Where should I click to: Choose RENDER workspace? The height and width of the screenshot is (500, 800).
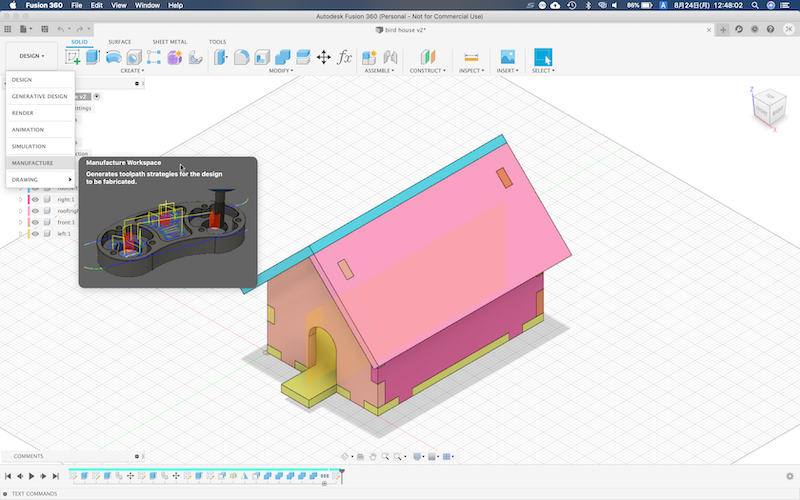[x=40, y=113]
